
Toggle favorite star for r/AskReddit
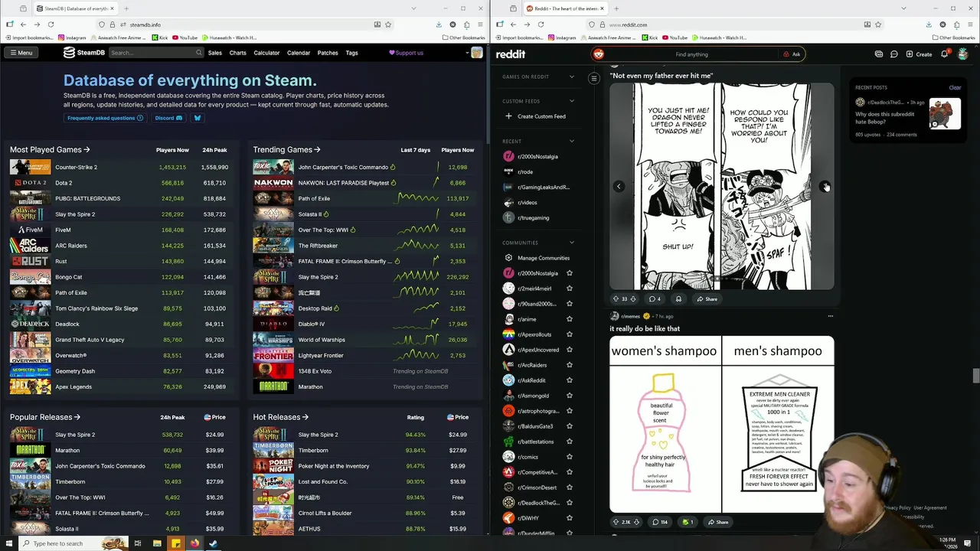pos(569,380)
